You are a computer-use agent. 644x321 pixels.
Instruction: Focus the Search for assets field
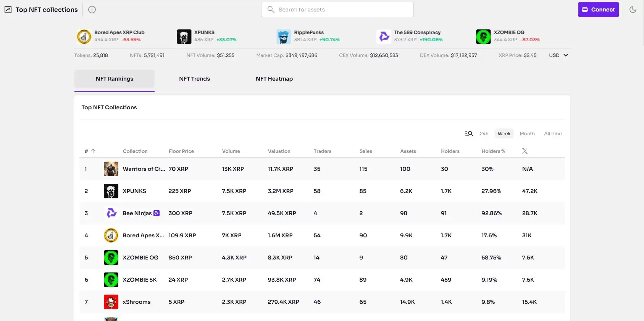(337, 10)
